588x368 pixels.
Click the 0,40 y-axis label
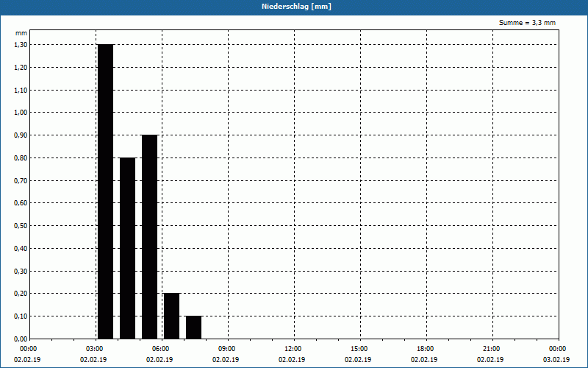pos(21,249)
